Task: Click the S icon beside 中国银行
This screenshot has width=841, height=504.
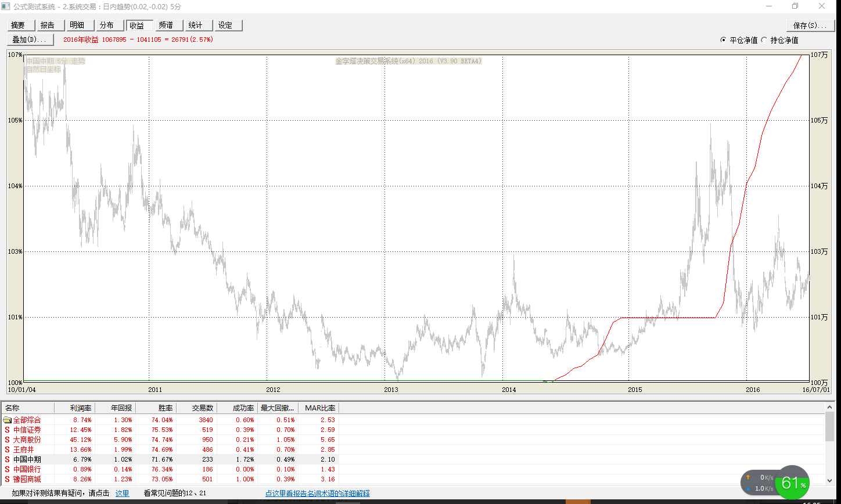Action: click(7, 469)
